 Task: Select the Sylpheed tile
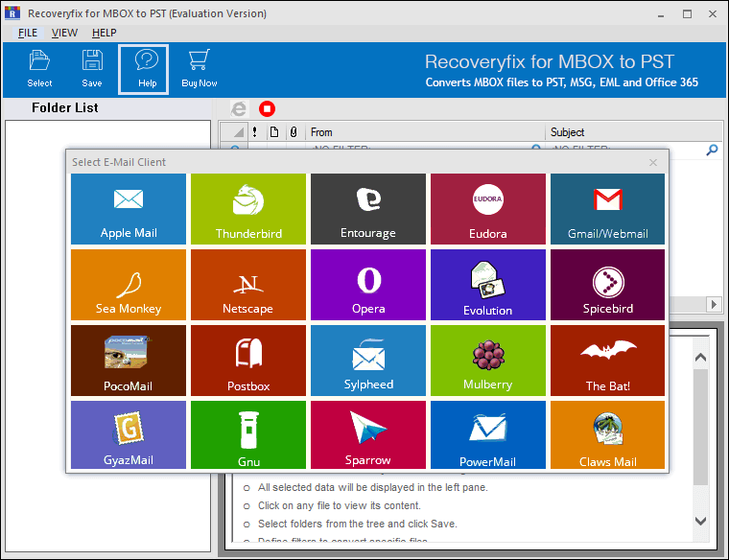click(368, 361)
